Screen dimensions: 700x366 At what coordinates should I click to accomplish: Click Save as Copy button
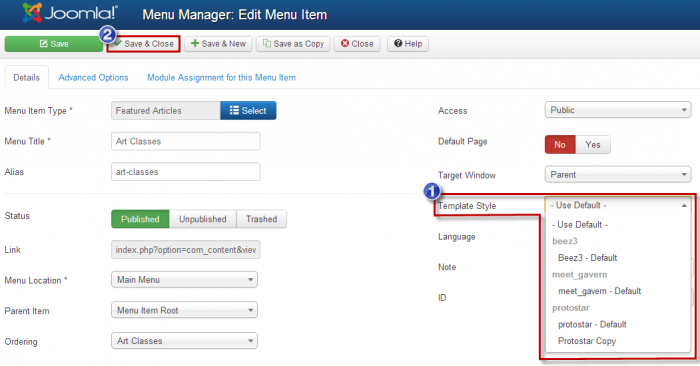click(293, 44)
